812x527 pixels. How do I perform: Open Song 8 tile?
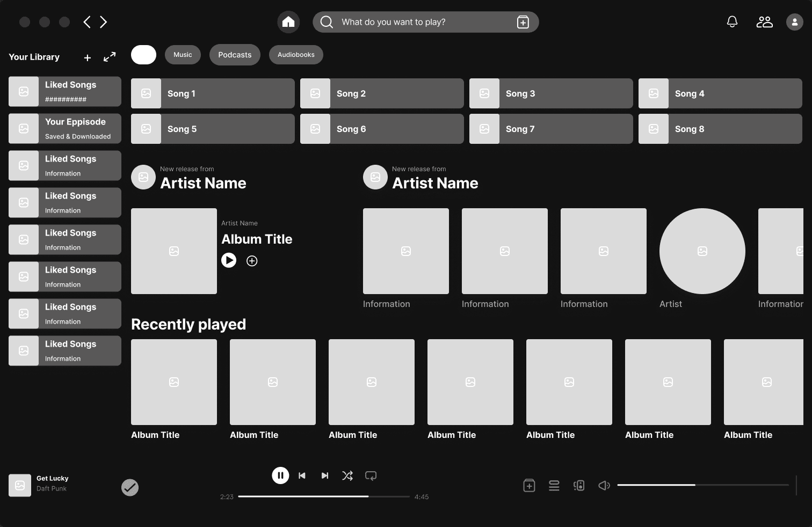pos(720,129)
